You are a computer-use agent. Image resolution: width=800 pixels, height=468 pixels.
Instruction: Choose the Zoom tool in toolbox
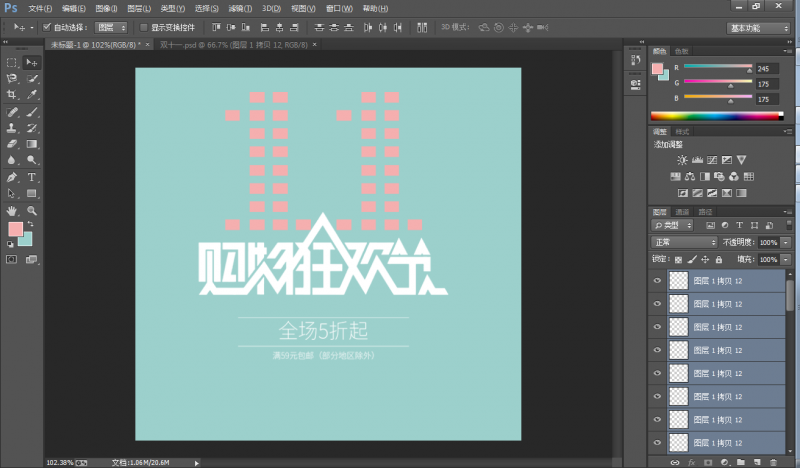(x=32, y=211)
